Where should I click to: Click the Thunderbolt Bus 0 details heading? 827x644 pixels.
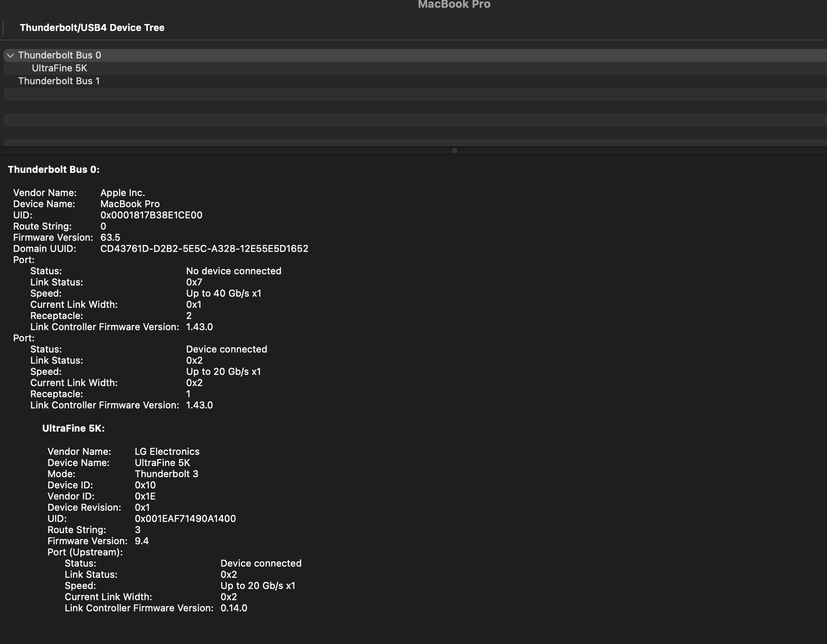pyautogui.click(x=54, y=170)
